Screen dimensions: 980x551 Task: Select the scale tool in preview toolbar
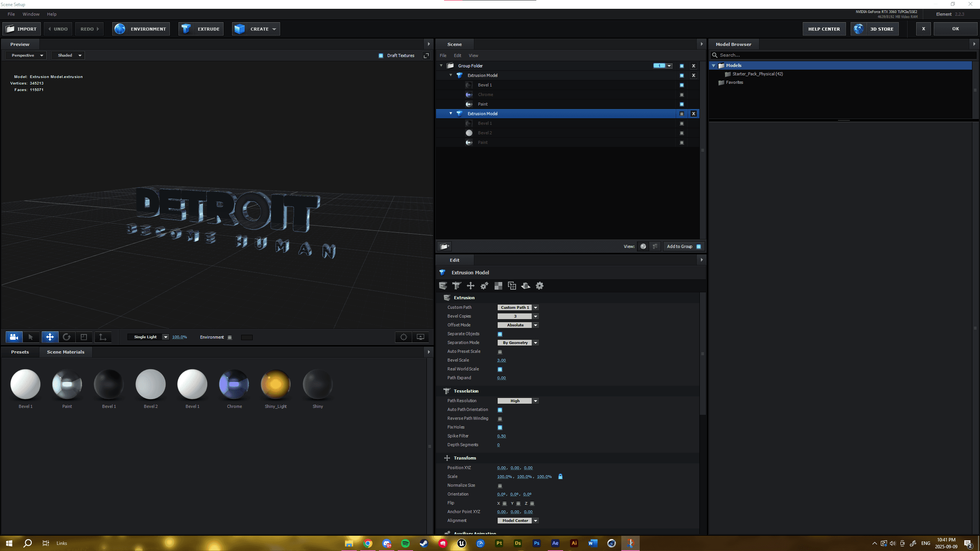tap(84, 337)
